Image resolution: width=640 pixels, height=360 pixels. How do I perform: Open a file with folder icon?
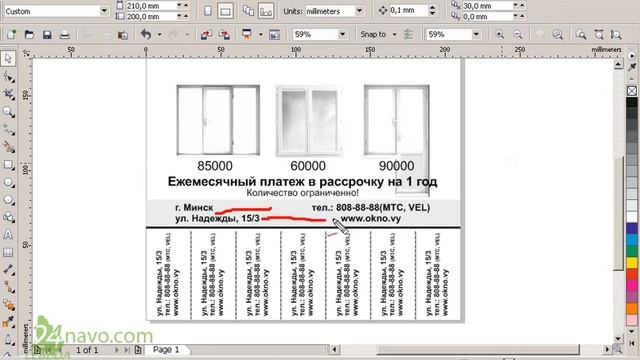[29, 35]
